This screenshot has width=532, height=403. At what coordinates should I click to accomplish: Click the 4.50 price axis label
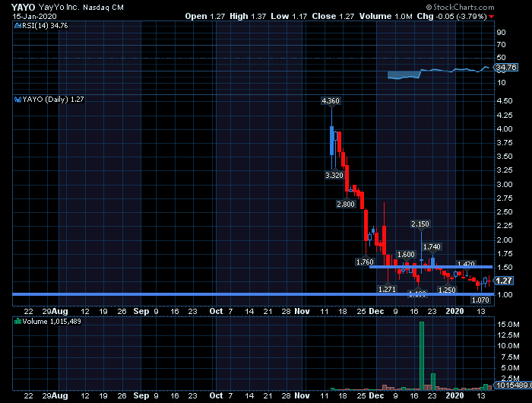505,101
